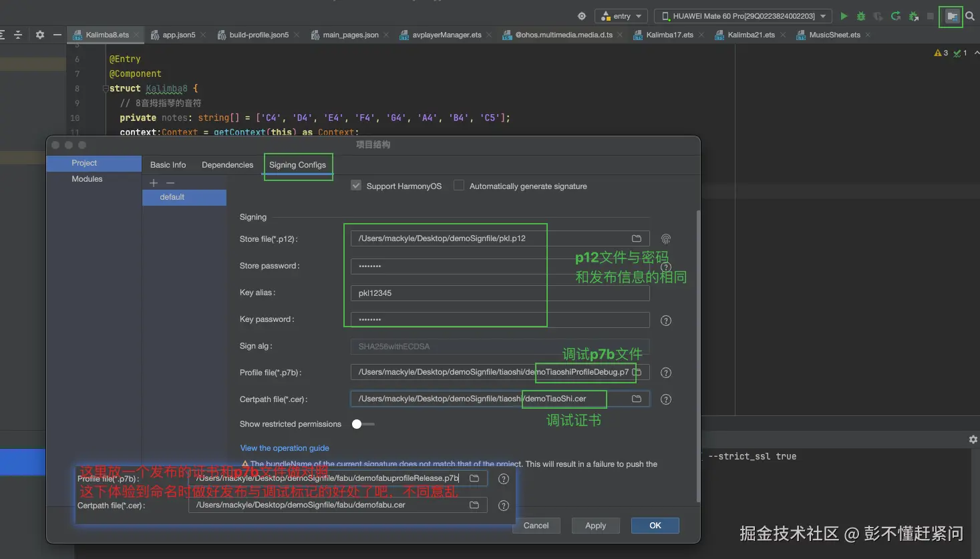The image size is (980, 559).
Task: Toggle Show restricted permissions switch
Action: pyautogui.click(x=363, y=424)
